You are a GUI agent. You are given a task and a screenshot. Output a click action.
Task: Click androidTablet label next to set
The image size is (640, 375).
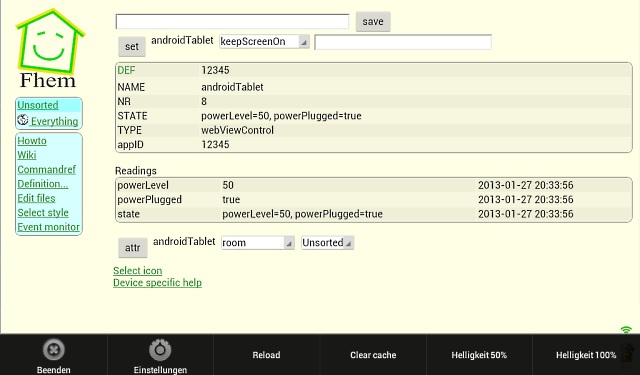tap(182, 40)
